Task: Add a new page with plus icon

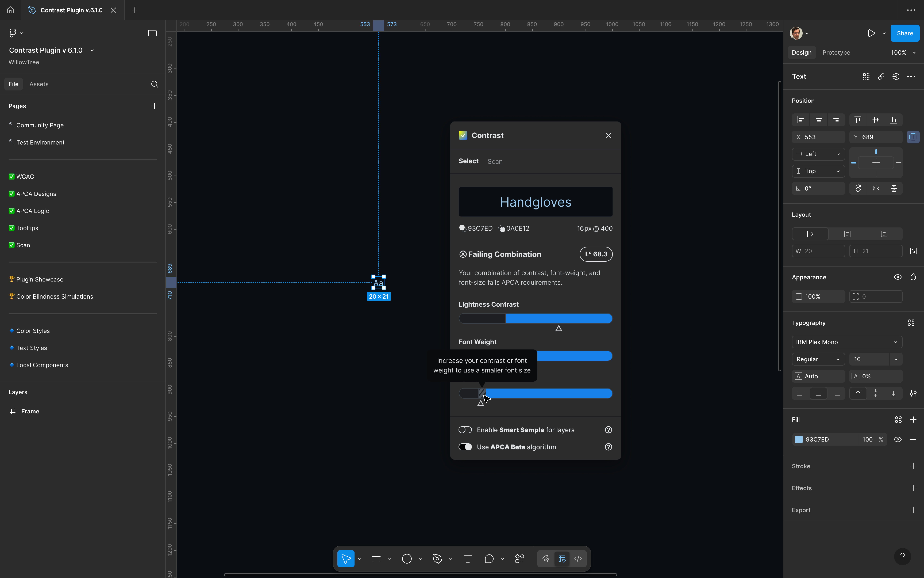Action: click(x=154, y=106)
